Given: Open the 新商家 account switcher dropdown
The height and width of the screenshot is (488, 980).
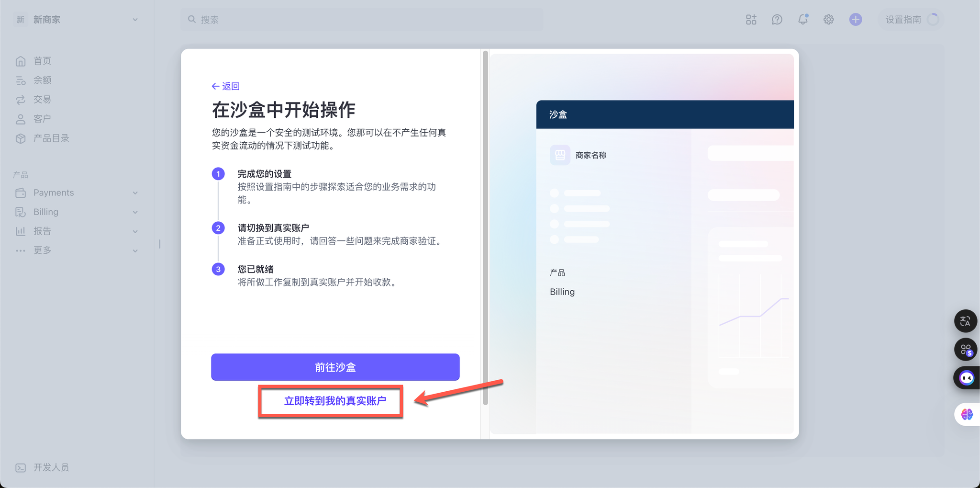Looking at the screenshot, I should (x=77, y=20).
